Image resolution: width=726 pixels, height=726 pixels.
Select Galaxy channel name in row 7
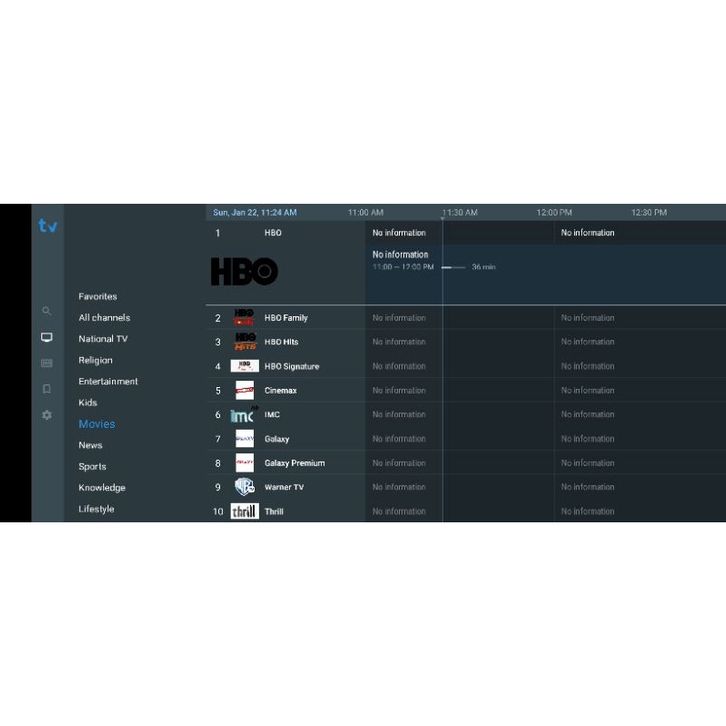pos(276,439)
